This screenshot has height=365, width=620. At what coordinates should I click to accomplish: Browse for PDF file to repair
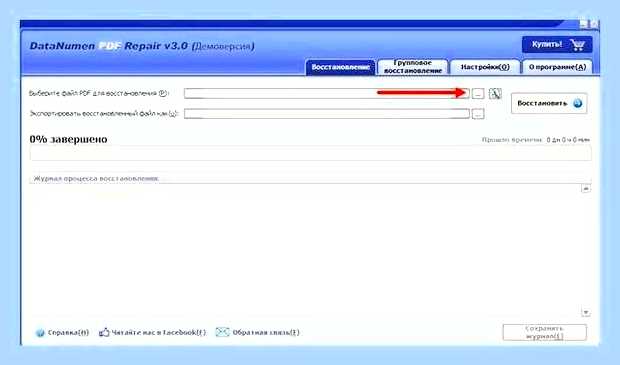point(478,94)
